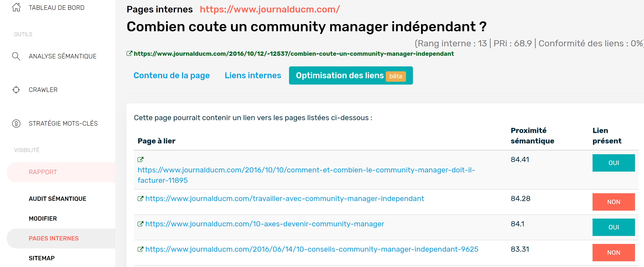Click the OUTILS section label

(23, 34)
